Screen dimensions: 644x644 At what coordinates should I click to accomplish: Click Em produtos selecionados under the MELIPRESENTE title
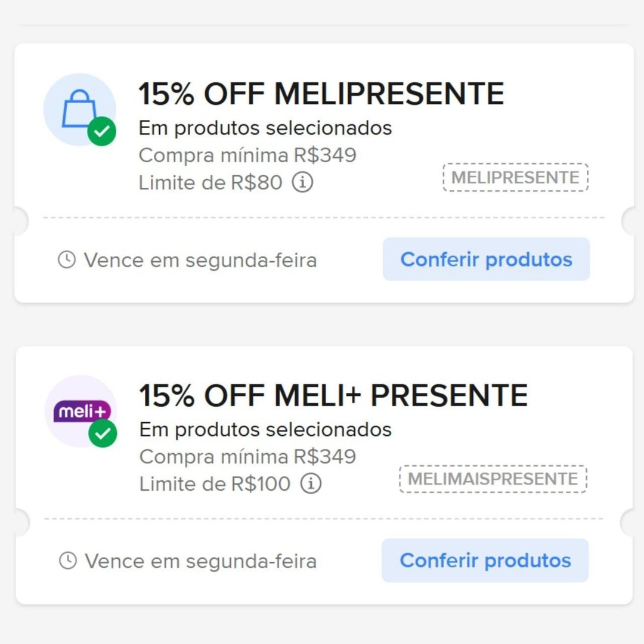coord(265,128)
